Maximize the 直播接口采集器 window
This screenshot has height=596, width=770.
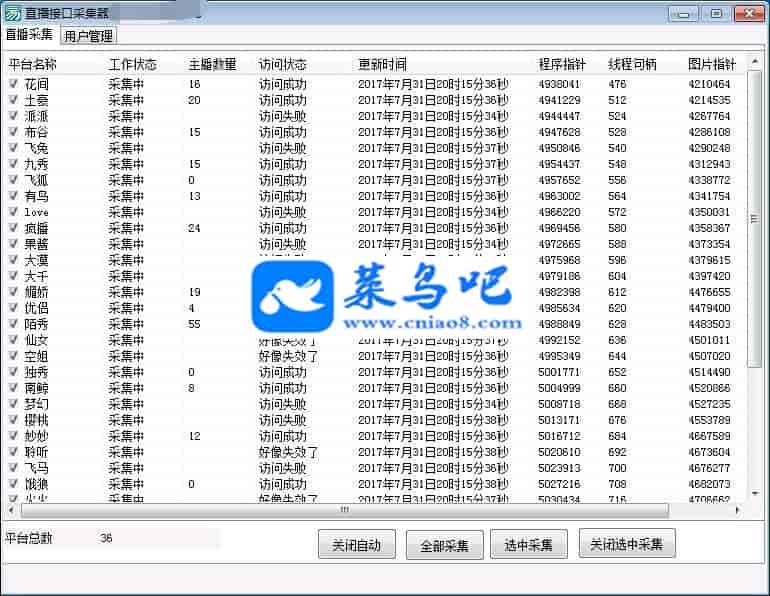[716, 14]
